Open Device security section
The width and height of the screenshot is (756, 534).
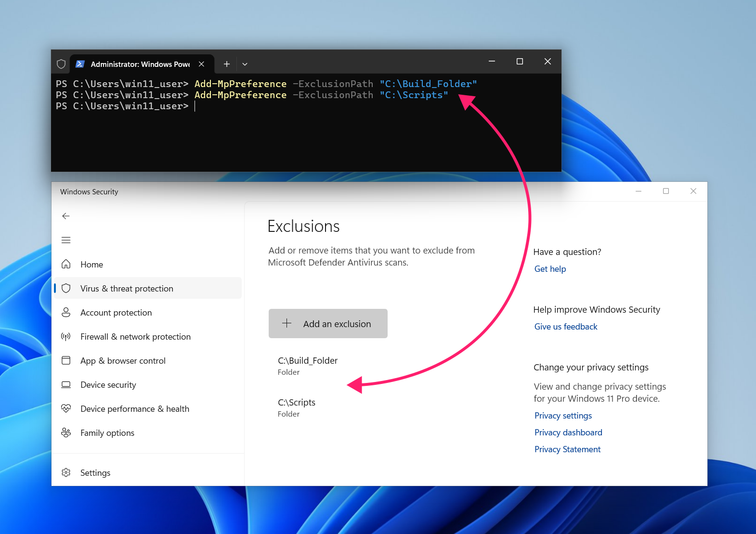point(147,384)
